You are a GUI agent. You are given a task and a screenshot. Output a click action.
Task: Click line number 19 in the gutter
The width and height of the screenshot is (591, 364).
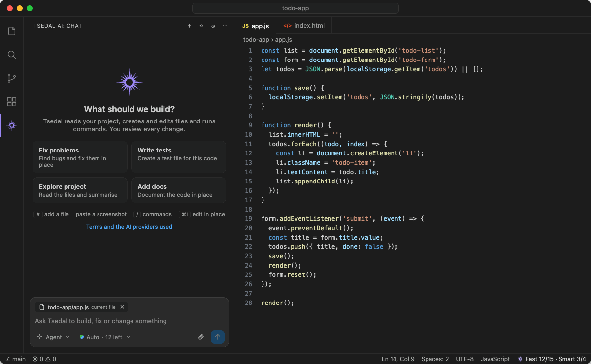[x=248, y=218]
